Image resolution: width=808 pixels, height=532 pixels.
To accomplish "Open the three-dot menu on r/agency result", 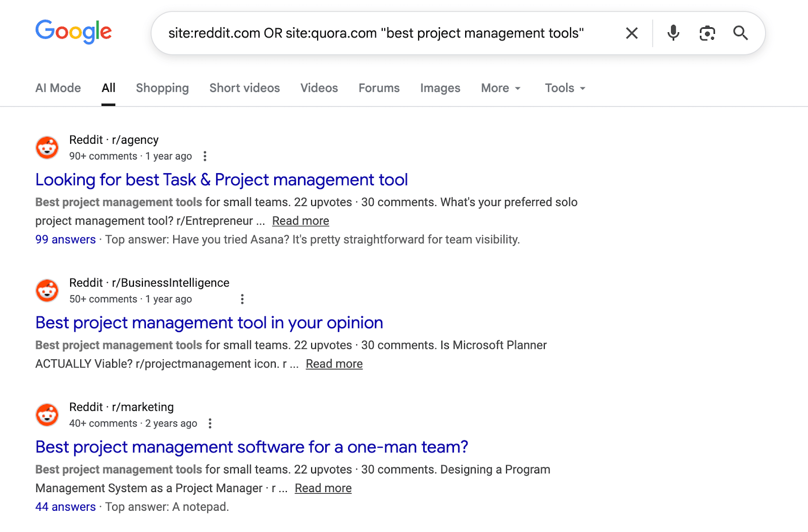I will [205, 156].
